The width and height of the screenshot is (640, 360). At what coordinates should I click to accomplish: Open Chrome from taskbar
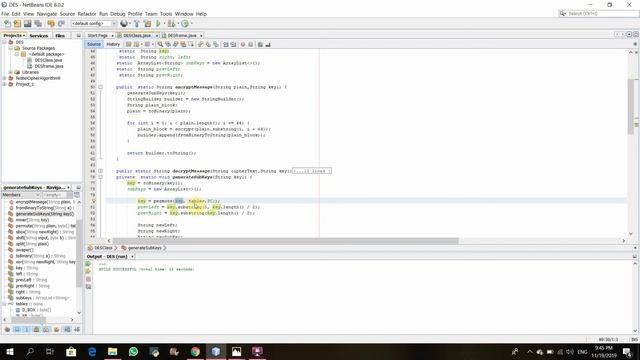[195, 351]
